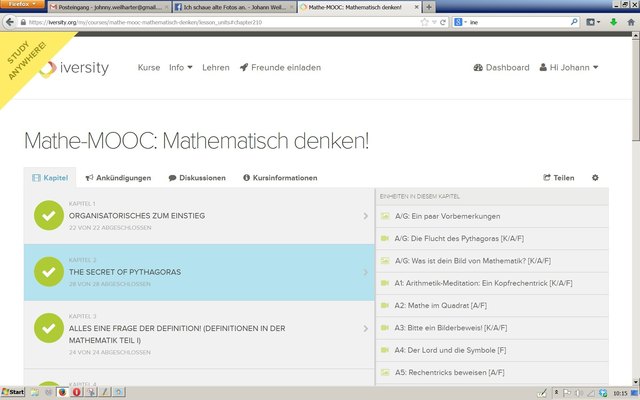Click green checkmark of Kapitel 3
This screenshot has height=400, width=640.
click(x=49, y=328)
